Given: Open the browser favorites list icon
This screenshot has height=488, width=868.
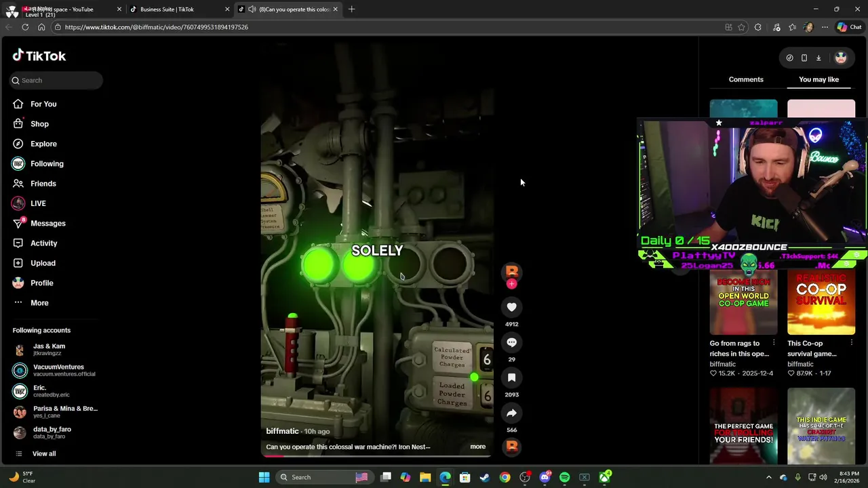Looking at the screenshot, I should [793, 27].
